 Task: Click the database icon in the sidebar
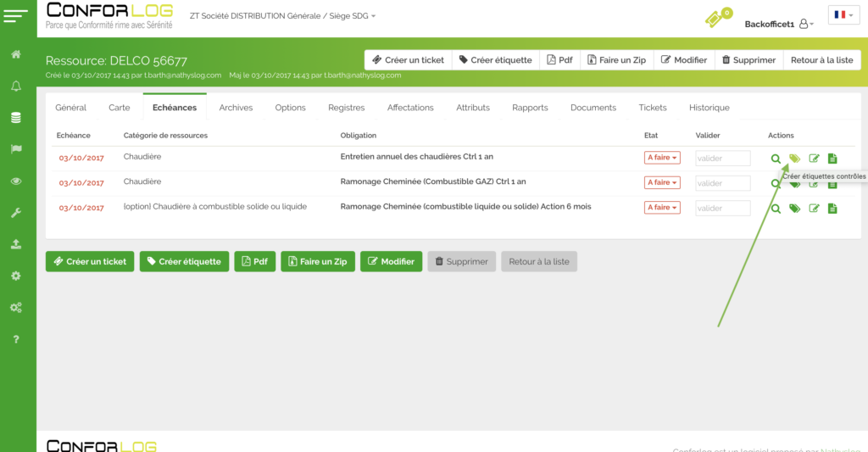(x=16, y=118)
